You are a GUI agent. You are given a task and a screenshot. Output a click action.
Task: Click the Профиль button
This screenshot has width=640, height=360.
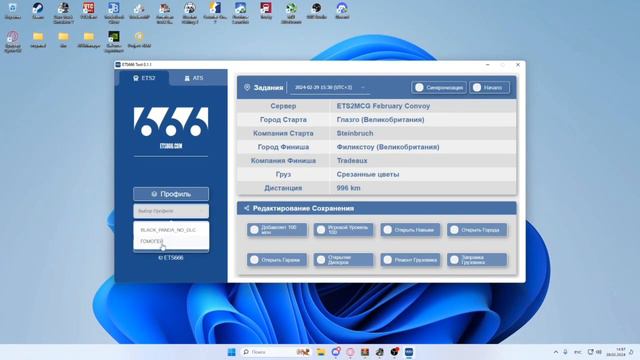point(171,194)
